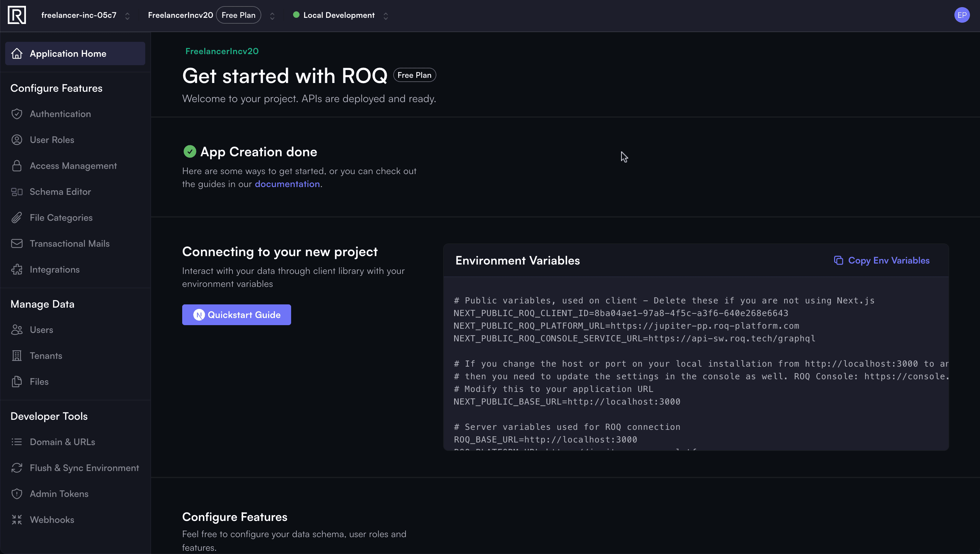Click the Admin Tokens shield icon
980x554 pixels.
[x=17, y=493]
